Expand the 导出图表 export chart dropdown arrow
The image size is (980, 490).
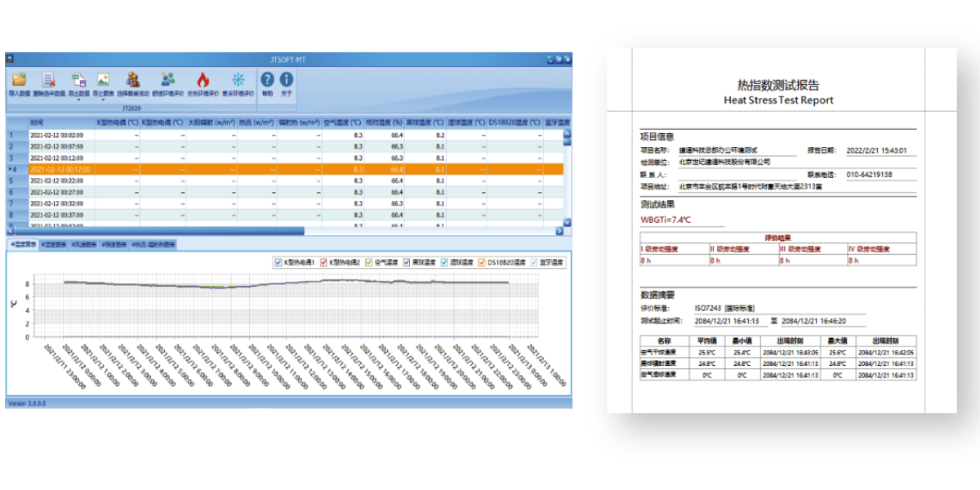click(x=103, y=100)
